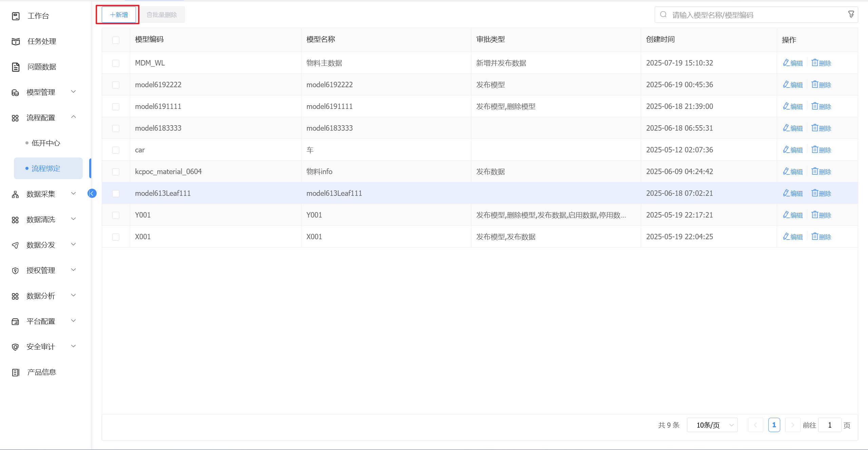Select 低开中心 submenu item

coord(46,143)
